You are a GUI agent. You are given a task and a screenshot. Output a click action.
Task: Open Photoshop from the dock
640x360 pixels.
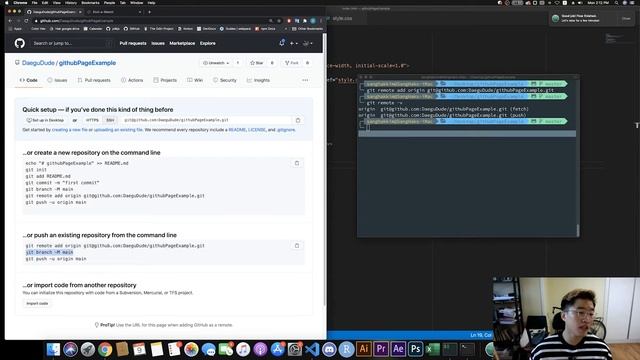point(416,349)
